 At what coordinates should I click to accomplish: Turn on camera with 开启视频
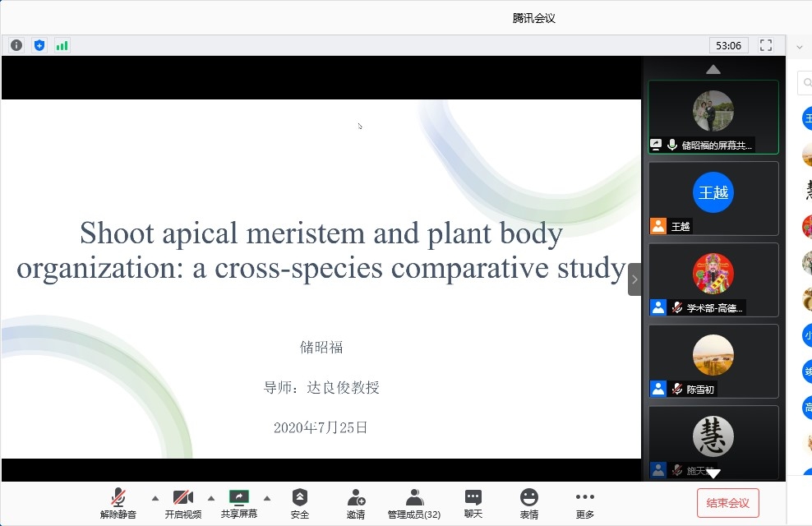(x=182, y=503)
